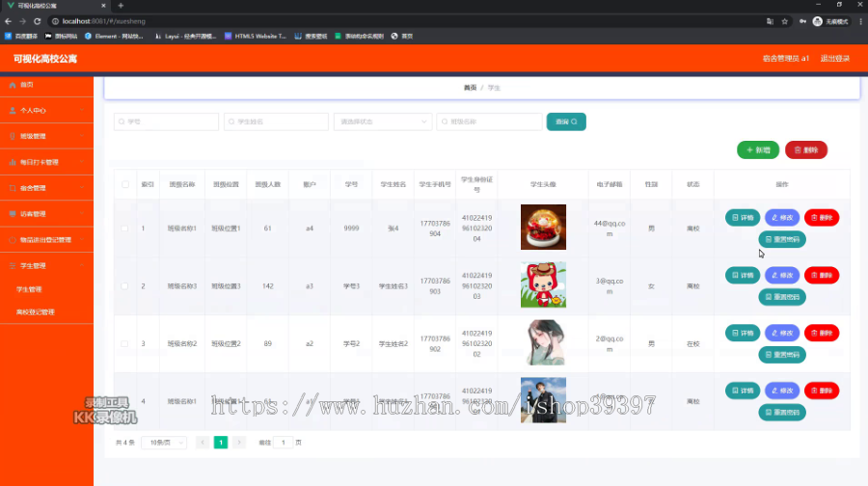Open the snow globe avatar of 张4
868x486 pixels.
[x=543, y=227]
